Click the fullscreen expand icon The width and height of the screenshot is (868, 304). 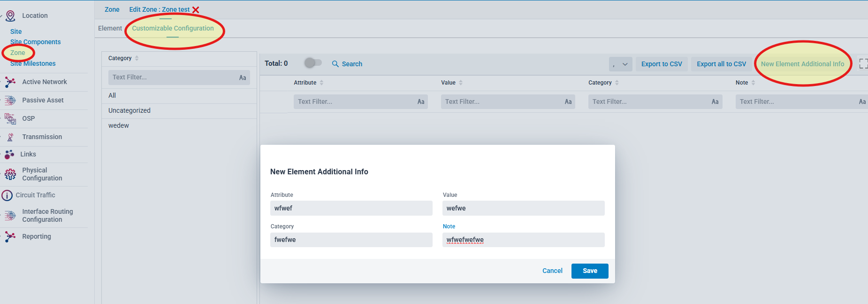click(863, 64)
